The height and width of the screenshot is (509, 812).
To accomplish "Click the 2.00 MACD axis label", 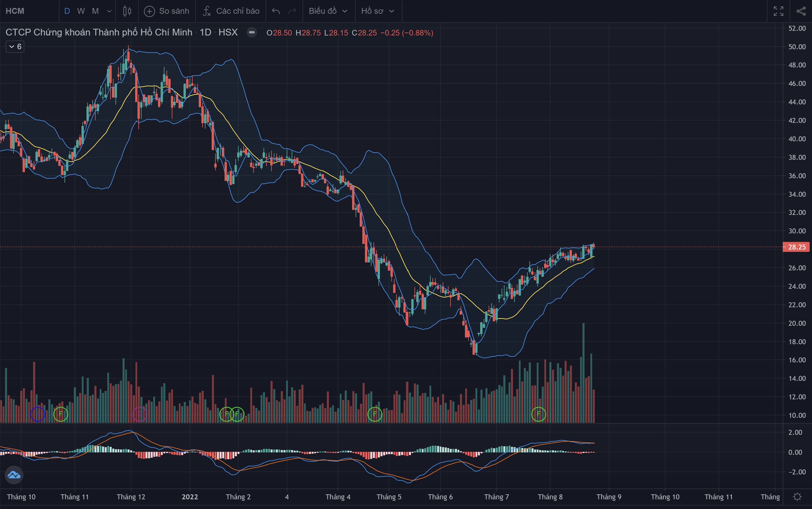I will click(x=795, y=432).
